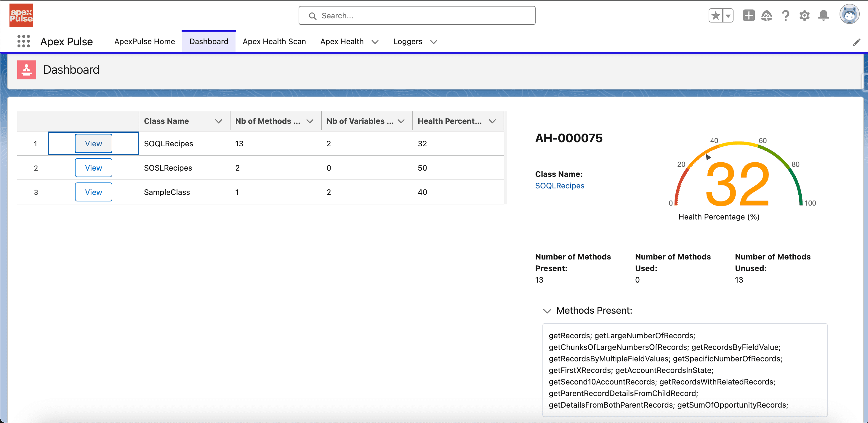View details for the SOQLRecipes row
The height and width of the screenshot is (423, 868).
coord(93,144)
